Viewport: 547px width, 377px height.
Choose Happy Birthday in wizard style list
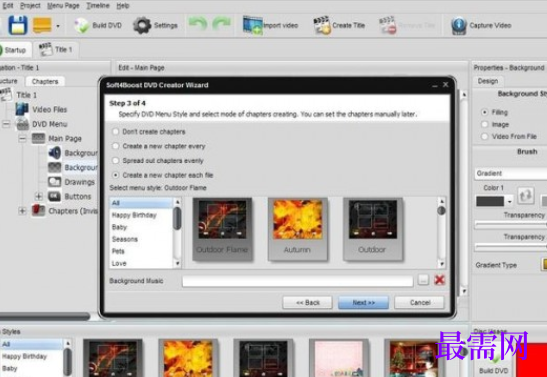pyautogui.click(x=141, y=215)
